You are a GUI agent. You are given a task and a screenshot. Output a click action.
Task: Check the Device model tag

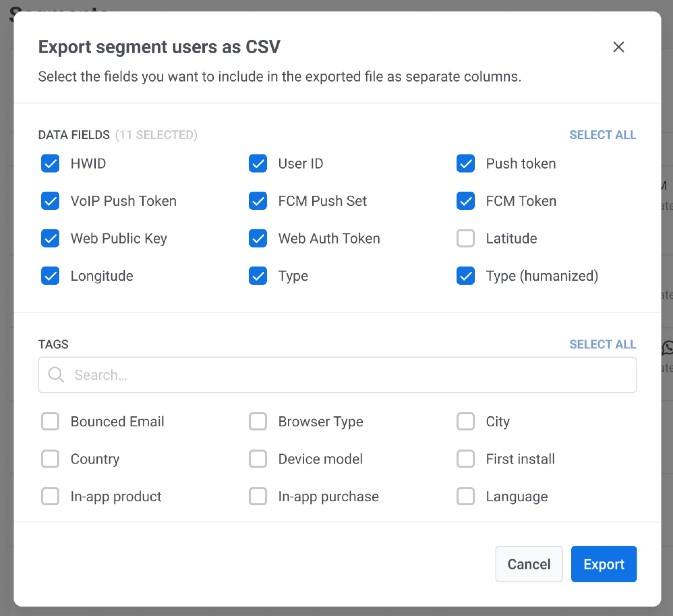258,459
